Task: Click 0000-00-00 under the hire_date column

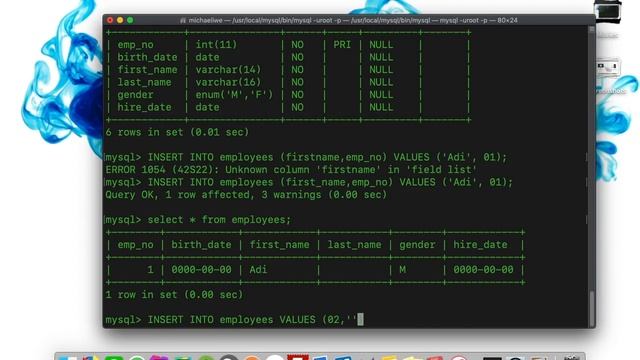Action: tap(484, 269)
